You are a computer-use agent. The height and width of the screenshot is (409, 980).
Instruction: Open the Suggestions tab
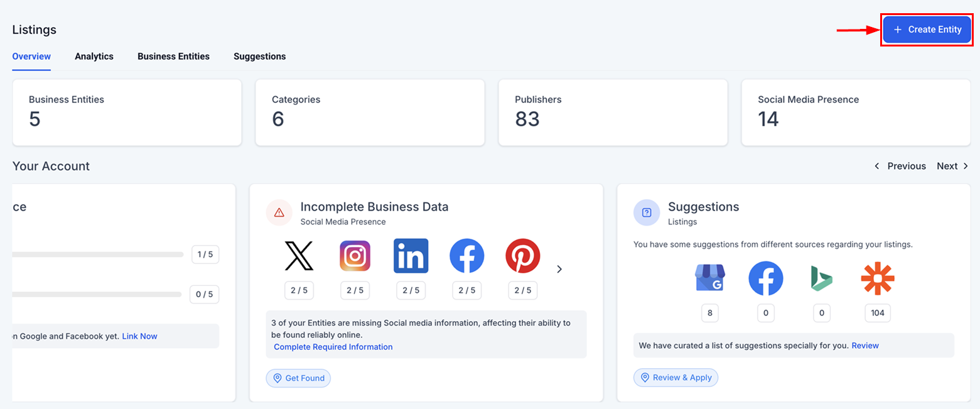[259, 57]
